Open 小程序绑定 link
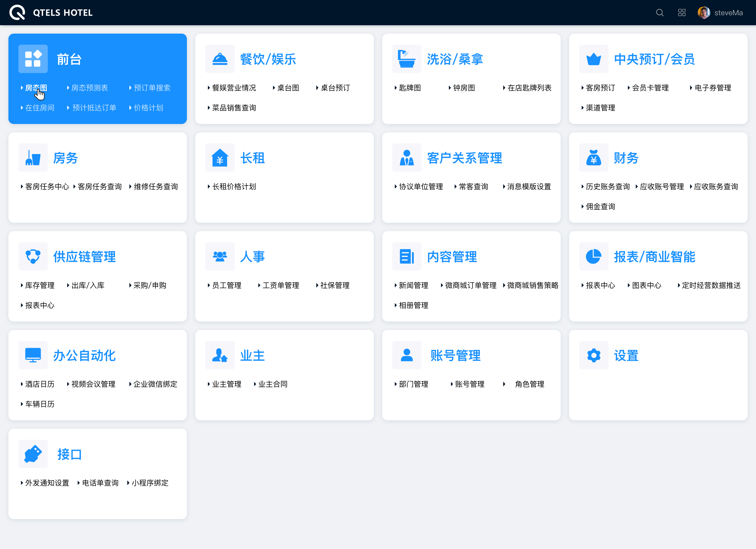Viewport: 756px width, 549px height. click(x=150, y=483)
